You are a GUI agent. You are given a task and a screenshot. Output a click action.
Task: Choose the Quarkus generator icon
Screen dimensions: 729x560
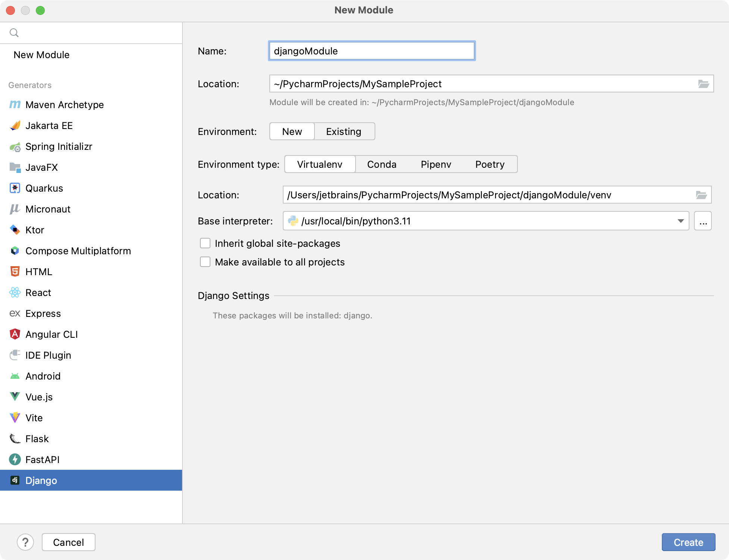coord(15,188)
